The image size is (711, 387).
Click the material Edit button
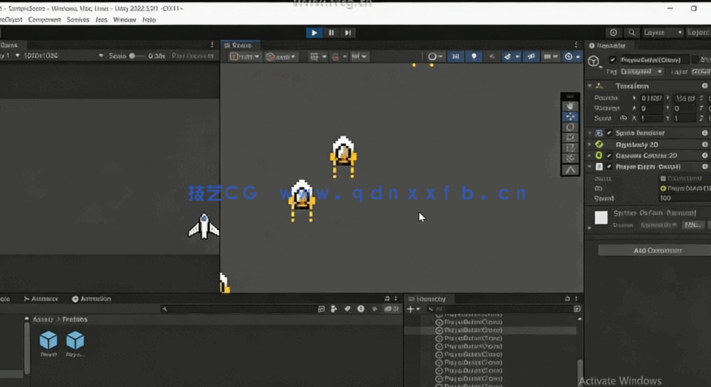(x=694, y=225)
